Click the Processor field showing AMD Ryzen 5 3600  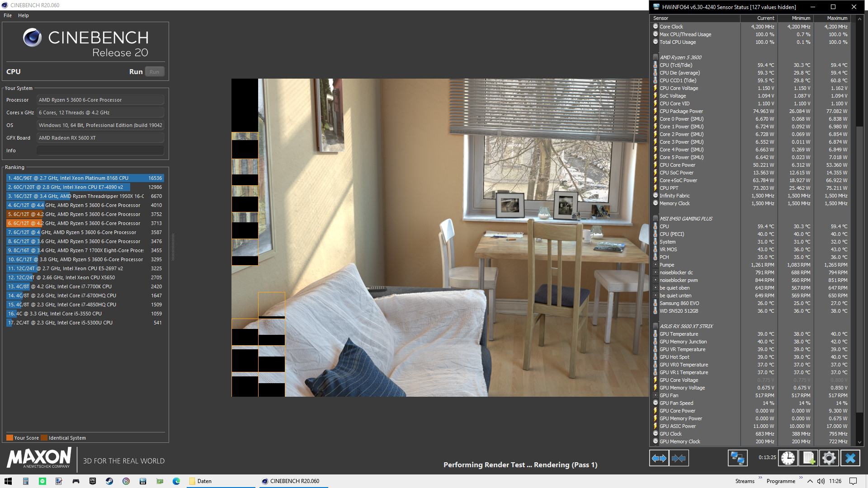100,100
